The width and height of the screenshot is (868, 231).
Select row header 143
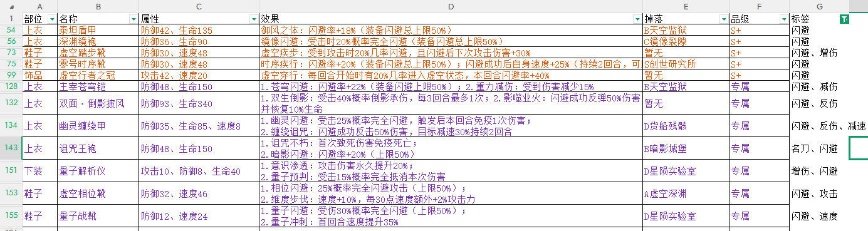pyautogui.click(x=11, y=148)
